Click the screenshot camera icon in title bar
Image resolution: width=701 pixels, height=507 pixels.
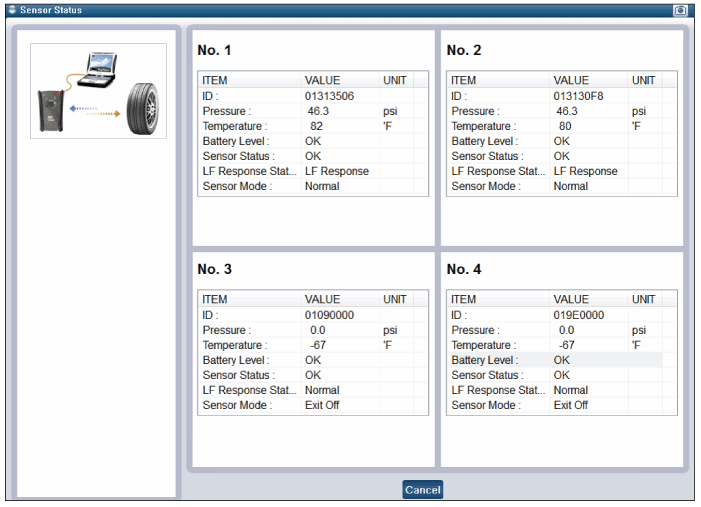click(681, 9)
